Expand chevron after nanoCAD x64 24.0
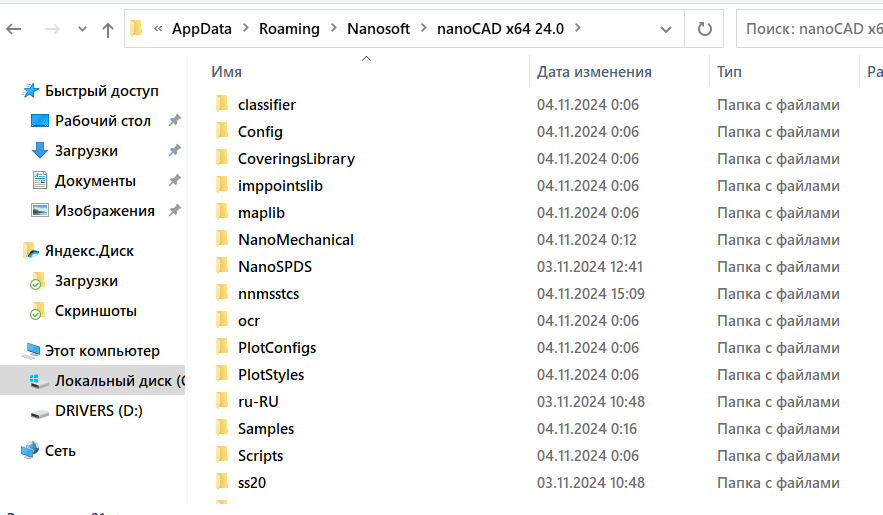 pos(577,28)
